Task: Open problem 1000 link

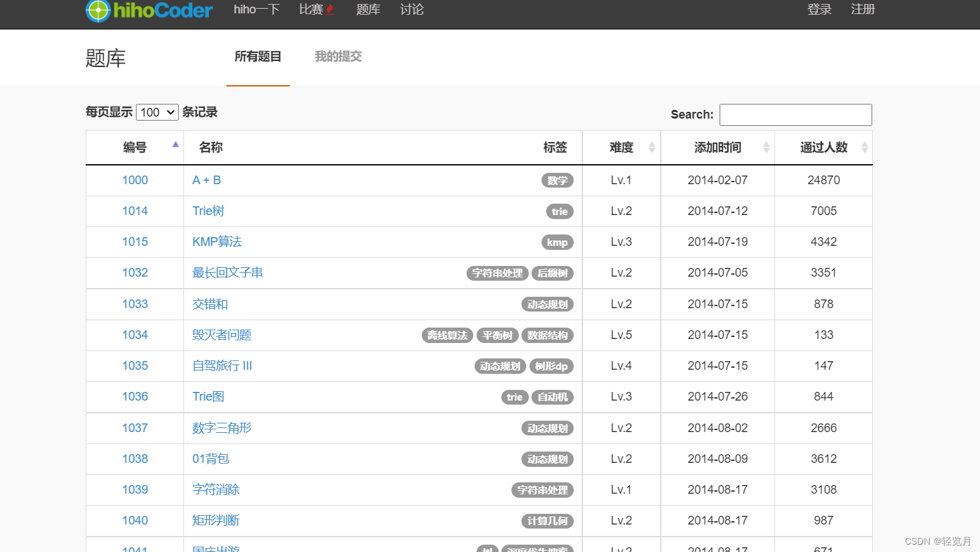Action: tap(135, 180)
